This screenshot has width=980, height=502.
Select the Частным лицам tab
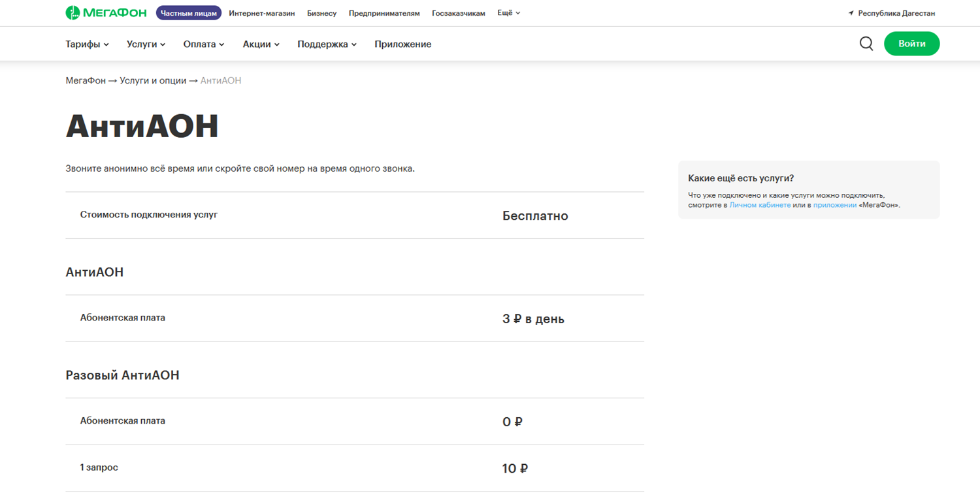coord(188,13)
